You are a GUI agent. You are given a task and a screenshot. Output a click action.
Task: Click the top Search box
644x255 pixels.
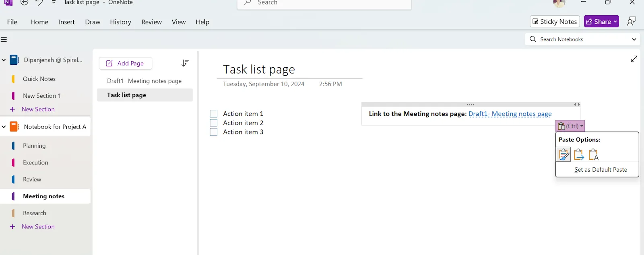click(x=324, y=3)
